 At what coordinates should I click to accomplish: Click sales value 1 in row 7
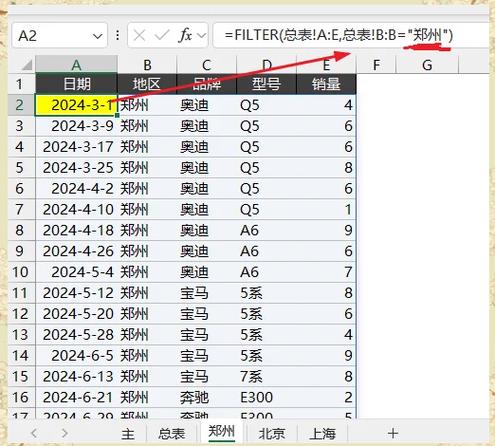pos(326,210)
